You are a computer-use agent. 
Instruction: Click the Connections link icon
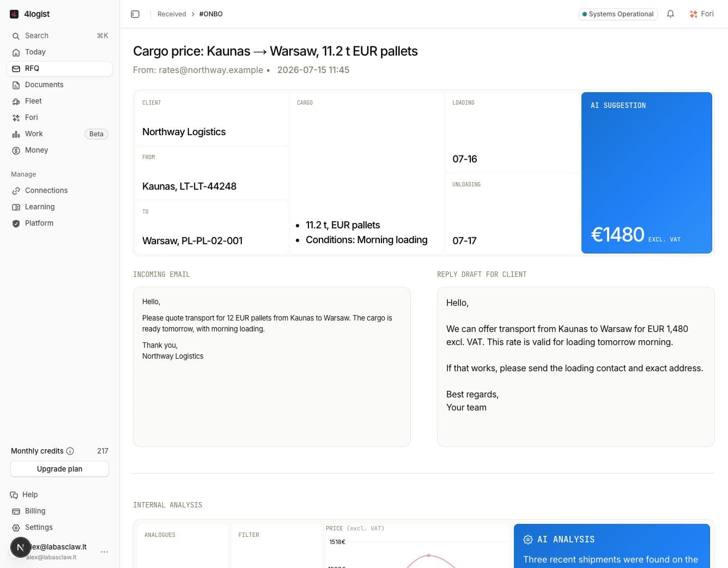pos(16,191)
